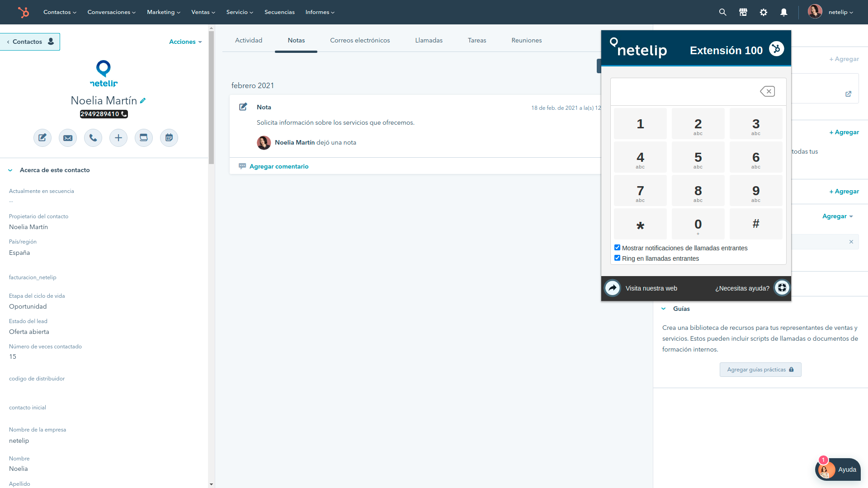Image resolution: width=868 pixels, height=488 pixels.
Task: Click the HubSpot icon in the netelip header
Action: [x=776, y=48]
